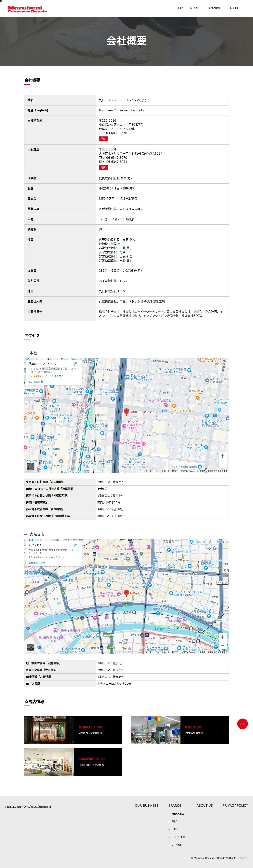The height and width of the screenshot is (868, 253).
Task: Click the red pin for 新ダイビル
Action: [x=126, y=593]
